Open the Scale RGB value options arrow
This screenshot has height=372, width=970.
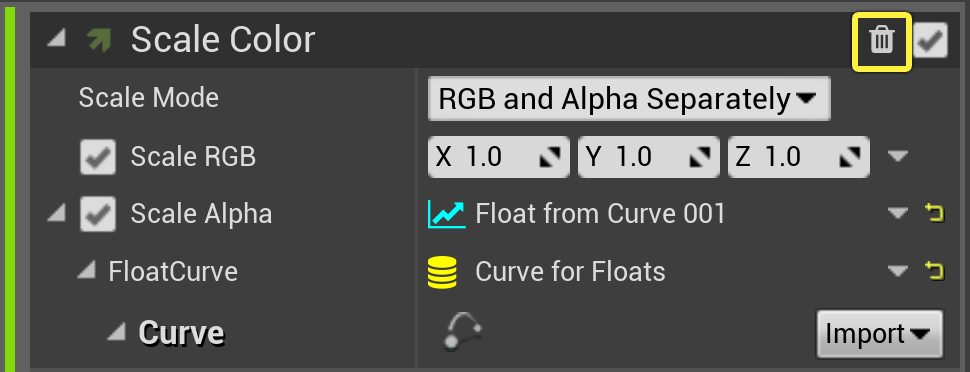pos(898,157)
